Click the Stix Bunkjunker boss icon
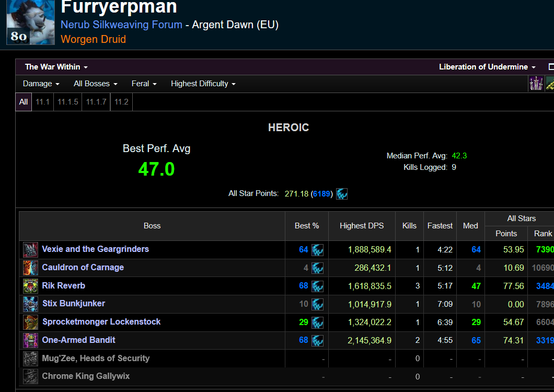The width and height of the screenshot is (554, 392). click(x=30, y=304)
